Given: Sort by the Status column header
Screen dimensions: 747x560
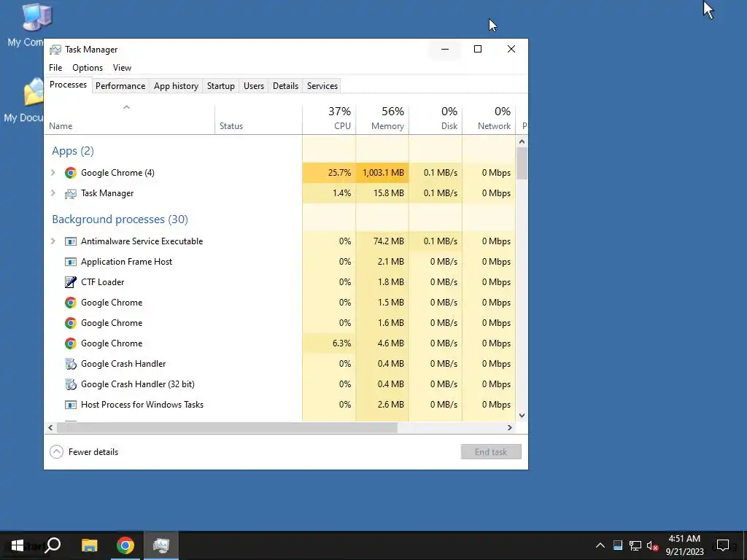Looking at the screenshot, I should pyautogui.click(x=259, y=119).
